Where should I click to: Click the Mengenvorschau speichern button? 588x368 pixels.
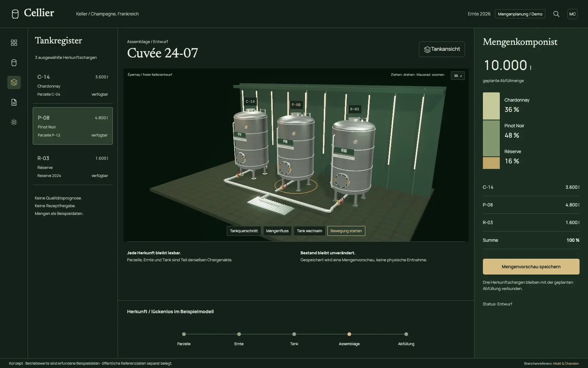(531, 267)
